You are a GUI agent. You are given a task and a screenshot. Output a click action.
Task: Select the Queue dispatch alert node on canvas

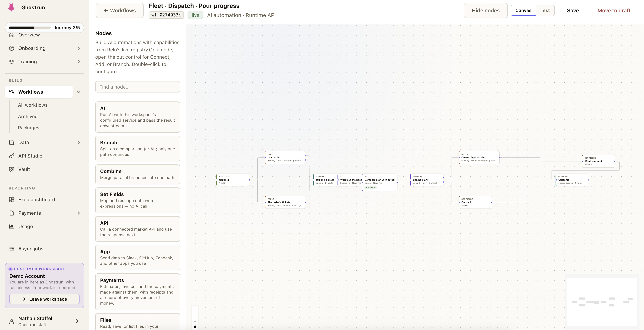coord(479,158)
